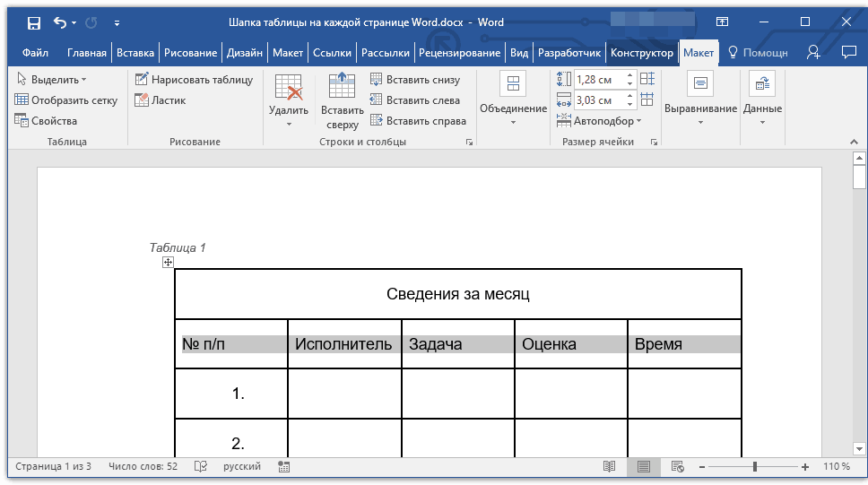Expand the AutoFit (Автоподбор) dropdown
The width and height of the screenshot is (868, 485).
[x=603, y=121]
